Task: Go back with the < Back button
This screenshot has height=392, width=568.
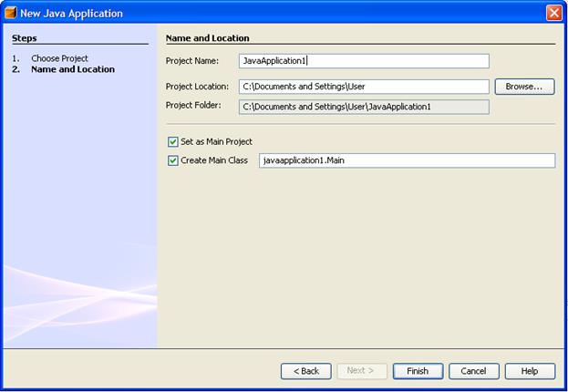Action: point(305,371)
